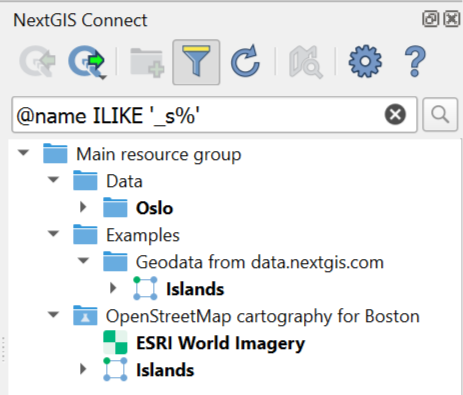
Task: Expand the Oslo folder
Action: point(83,207)
